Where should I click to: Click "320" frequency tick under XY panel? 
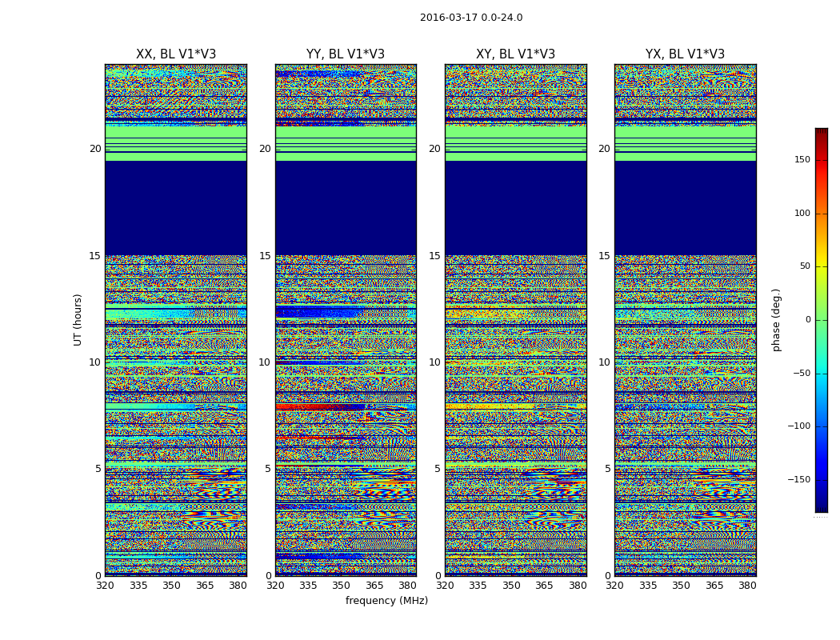click(445, 586)
